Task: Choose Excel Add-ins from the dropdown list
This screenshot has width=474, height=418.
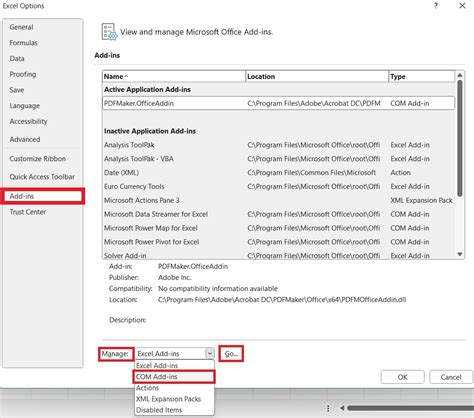Action: point(174,365)
